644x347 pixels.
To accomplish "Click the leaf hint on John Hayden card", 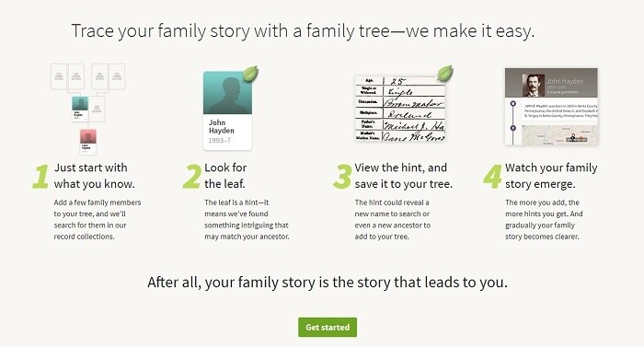I will tap(250, 74).
